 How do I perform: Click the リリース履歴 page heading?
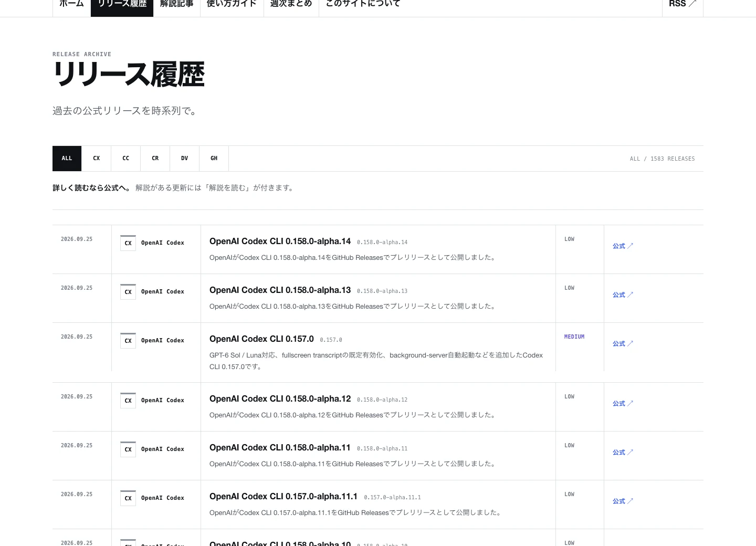129,74
